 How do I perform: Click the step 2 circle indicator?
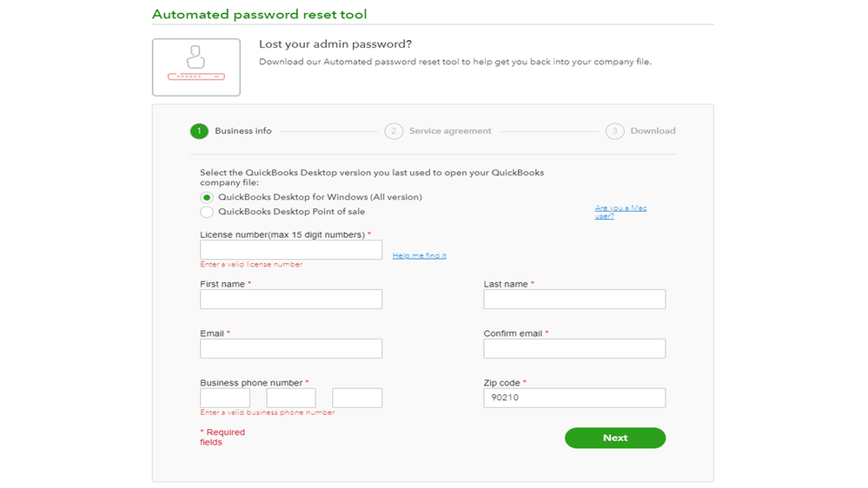(x=394, y=131)
